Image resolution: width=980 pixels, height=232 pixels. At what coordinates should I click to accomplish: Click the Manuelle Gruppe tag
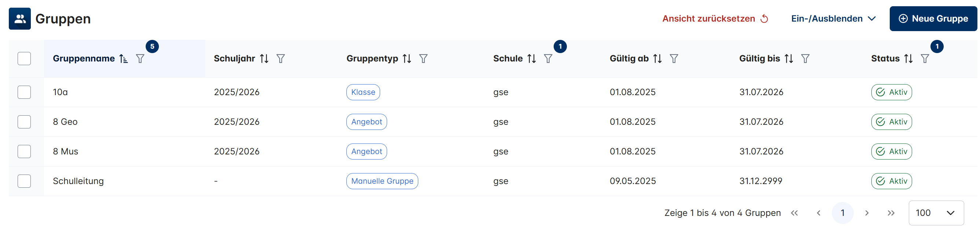click(382, 181)
